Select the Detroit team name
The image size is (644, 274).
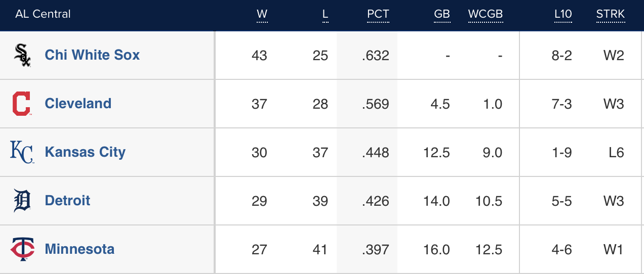[67, 201]
